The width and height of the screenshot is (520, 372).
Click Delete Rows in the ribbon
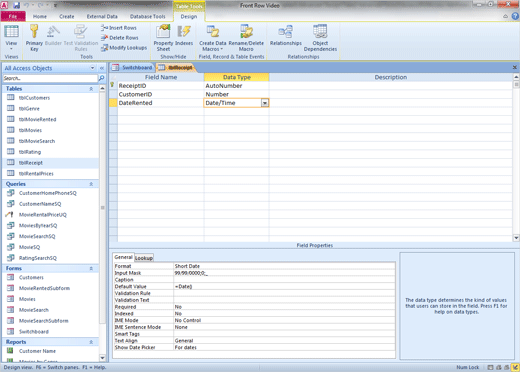[120, 38]
